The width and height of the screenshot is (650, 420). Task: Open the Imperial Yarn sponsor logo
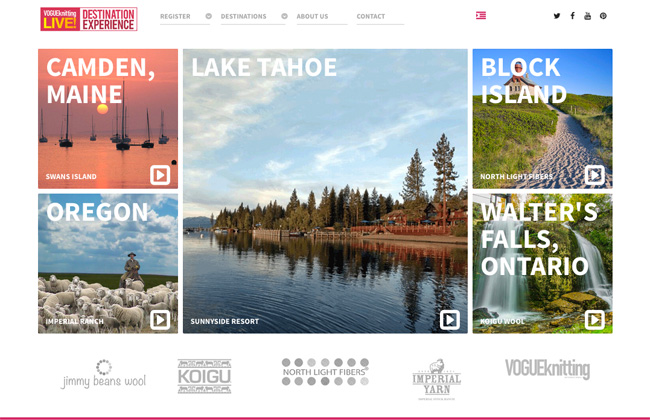(437, 379)
